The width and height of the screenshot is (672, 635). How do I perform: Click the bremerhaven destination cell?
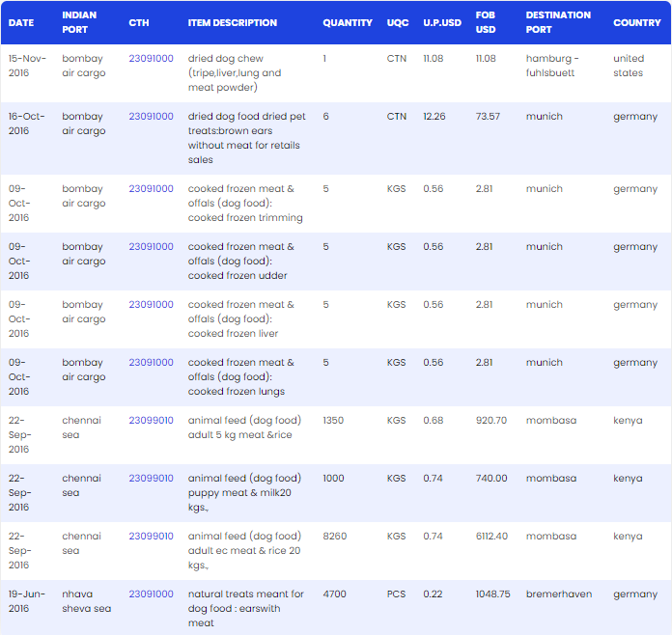click(559, 594)
